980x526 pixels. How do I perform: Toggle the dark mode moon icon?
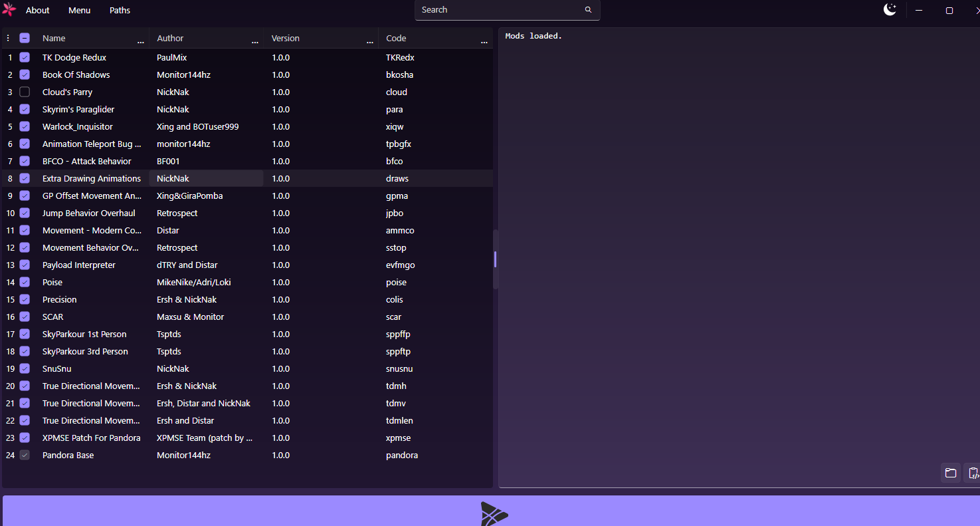click(x=890, y=9)
